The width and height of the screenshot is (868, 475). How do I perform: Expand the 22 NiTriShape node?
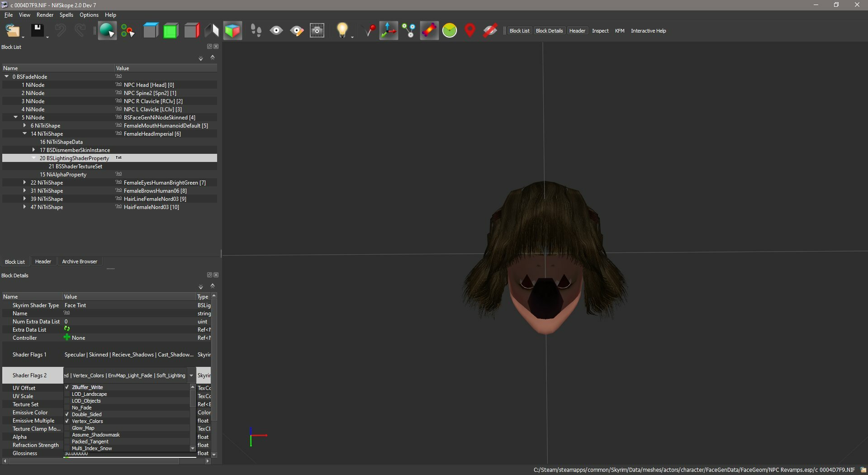pyautogui.click(x=25, y=182)
